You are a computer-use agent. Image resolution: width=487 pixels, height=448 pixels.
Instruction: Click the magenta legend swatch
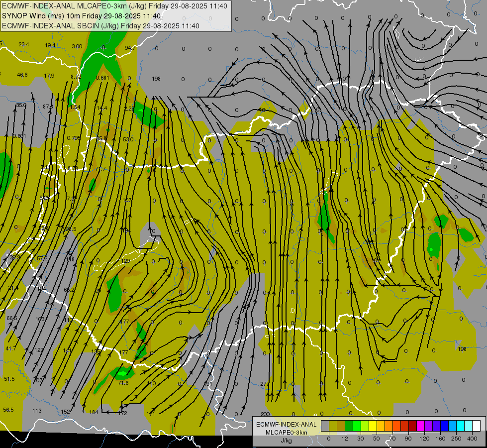(420, 426)
